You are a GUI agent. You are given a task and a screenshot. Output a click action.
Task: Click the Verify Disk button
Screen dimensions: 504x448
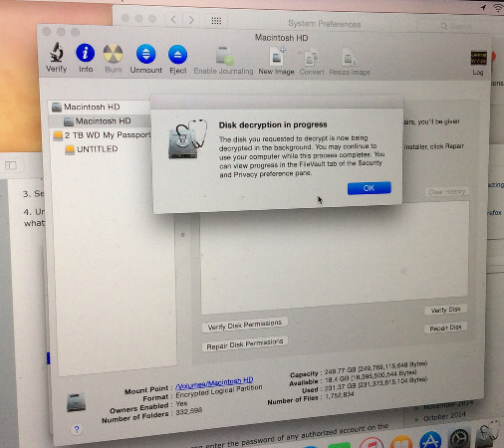pos(445,310)
